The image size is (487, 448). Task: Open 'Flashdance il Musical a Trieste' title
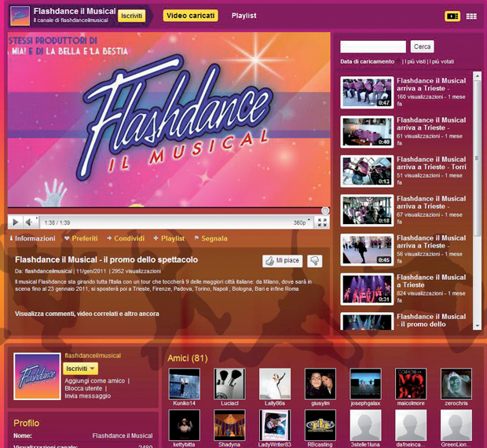coord(431,281)
